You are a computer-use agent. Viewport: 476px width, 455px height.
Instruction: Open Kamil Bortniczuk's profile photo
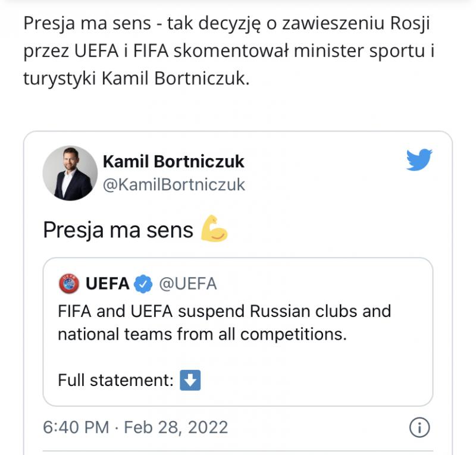70,172
